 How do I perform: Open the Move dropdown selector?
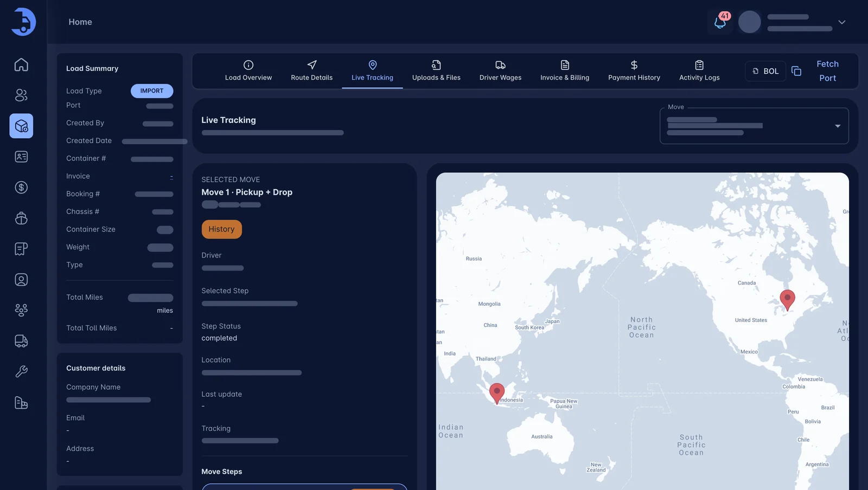[x=754, y=126]
